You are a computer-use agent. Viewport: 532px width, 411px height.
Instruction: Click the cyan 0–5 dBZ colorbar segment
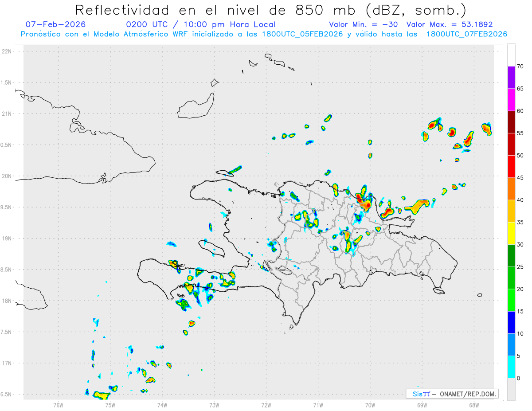coord(511,367)
